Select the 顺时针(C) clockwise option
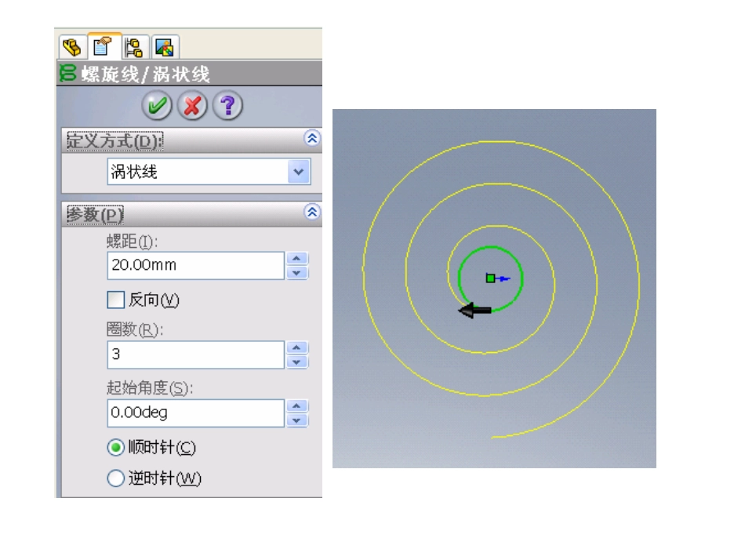 pos(115,448)
